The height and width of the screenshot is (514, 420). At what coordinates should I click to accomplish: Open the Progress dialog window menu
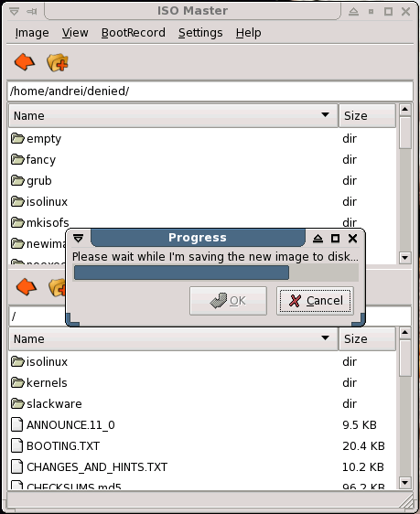coord(78,239)
